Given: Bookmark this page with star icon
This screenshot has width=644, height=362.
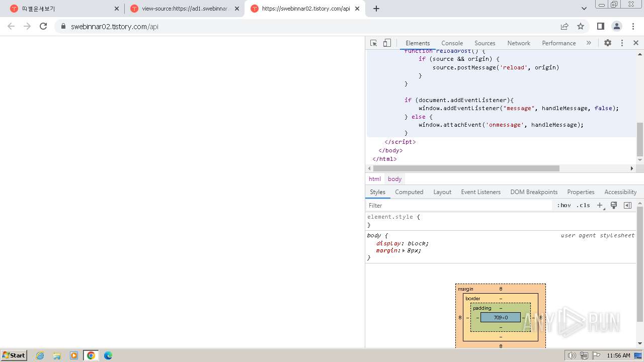Looking at the screenshot, I should (x=581, y=26).
